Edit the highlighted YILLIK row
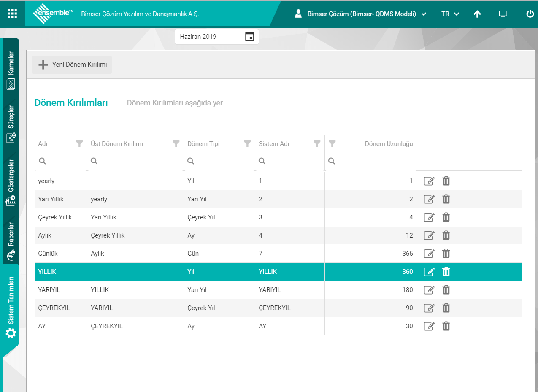 [429, 272]
